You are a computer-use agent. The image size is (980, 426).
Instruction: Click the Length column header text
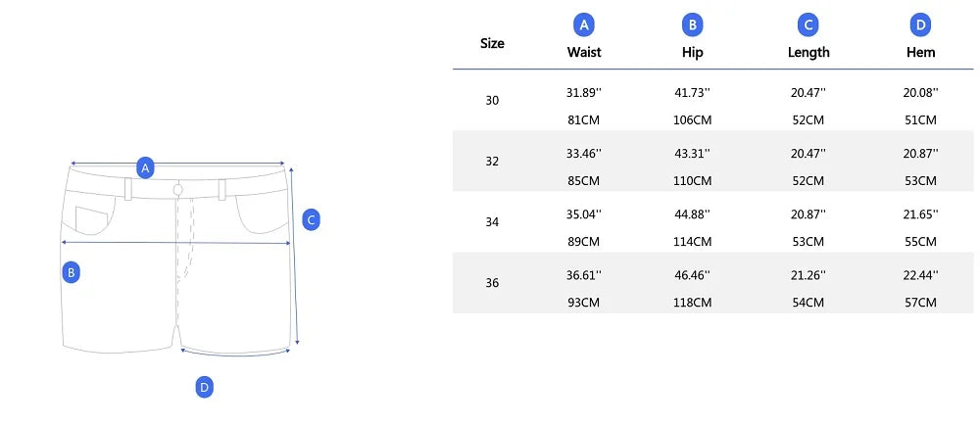coord(808,52)
